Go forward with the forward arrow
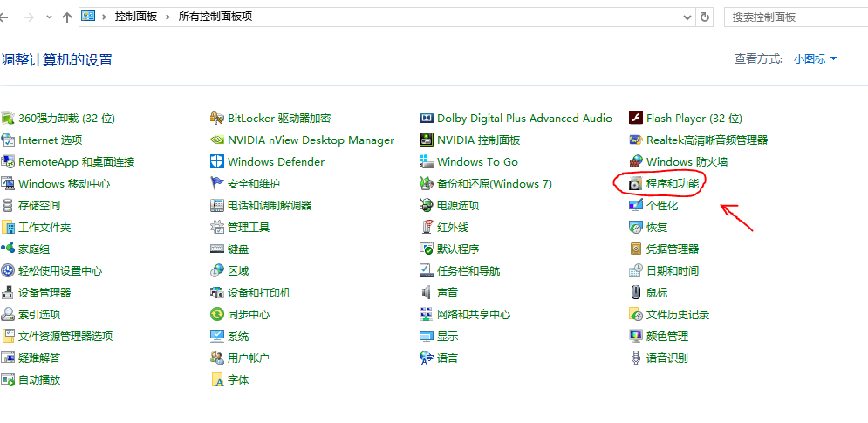 point(29,17)
